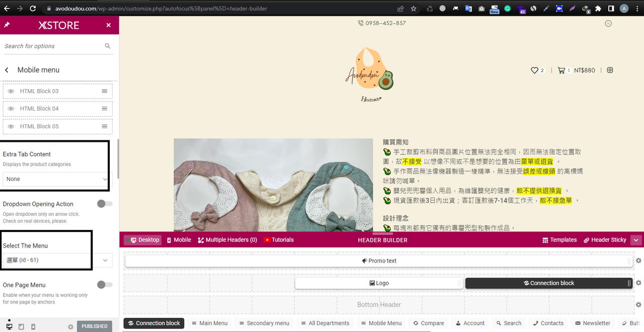Click browser forward arrow

pos(20,9)
